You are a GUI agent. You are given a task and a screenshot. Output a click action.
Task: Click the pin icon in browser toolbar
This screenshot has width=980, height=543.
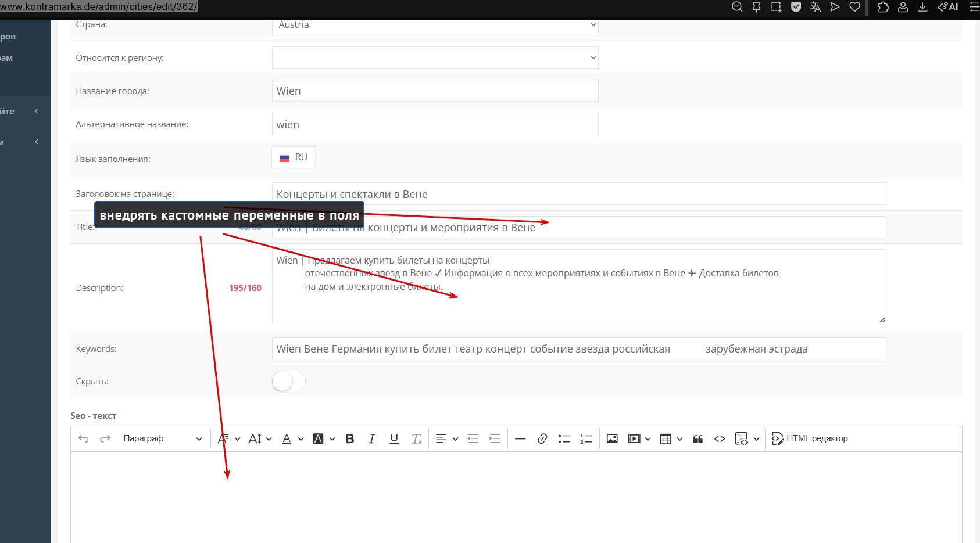point(757,7)
